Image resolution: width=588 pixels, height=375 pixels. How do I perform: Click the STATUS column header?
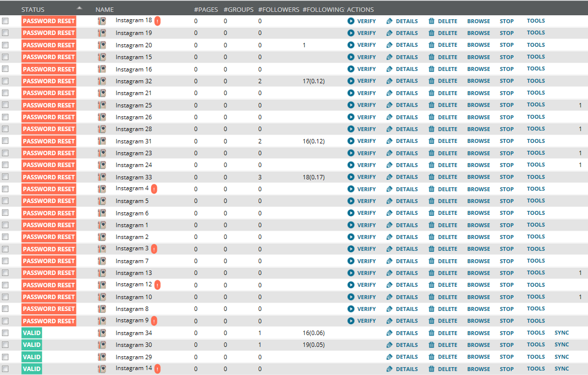pos(33,10)
